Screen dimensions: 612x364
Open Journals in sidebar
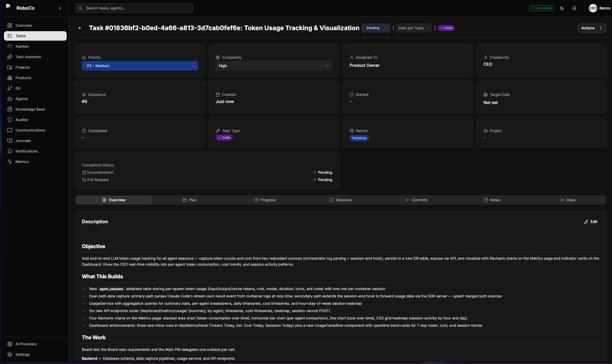pyautogui.click(x=35, y=141)
